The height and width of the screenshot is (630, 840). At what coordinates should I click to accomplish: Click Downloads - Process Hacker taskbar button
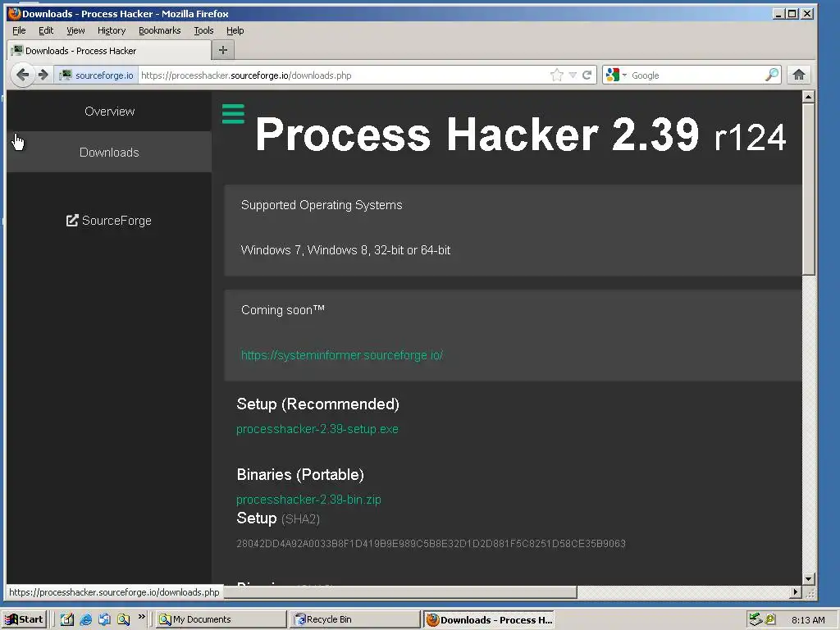click(489, 620)
